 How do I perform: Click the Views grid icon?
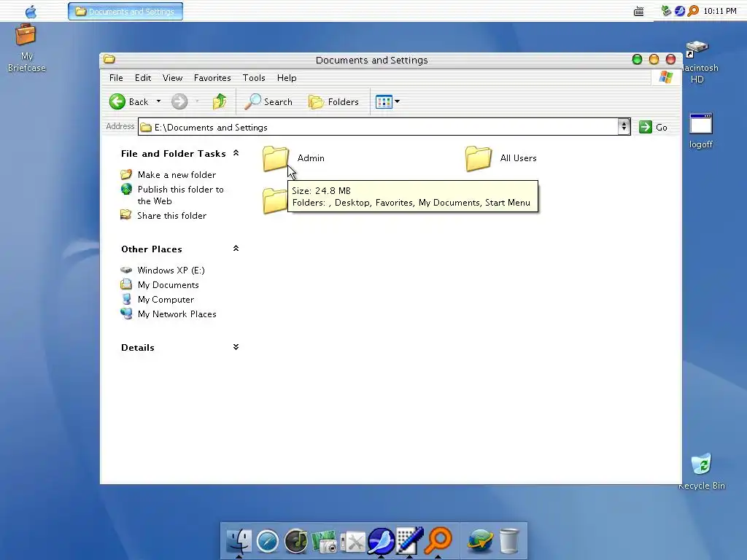pos(384,101)
